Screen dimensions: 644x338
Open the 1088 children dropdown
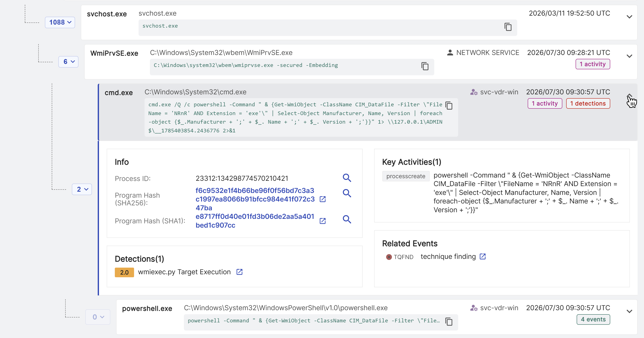60,22
